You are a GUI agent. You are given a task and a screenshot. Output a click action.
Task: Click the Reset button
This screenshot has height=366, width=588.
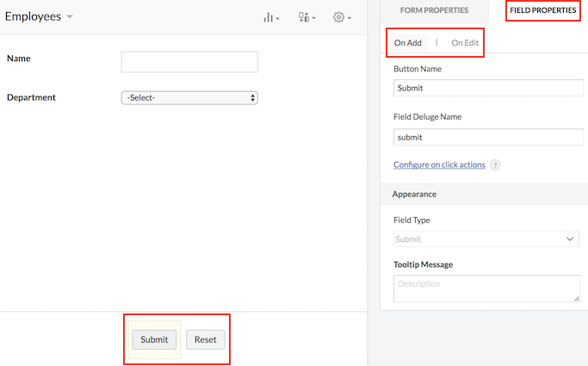(206, 339)
